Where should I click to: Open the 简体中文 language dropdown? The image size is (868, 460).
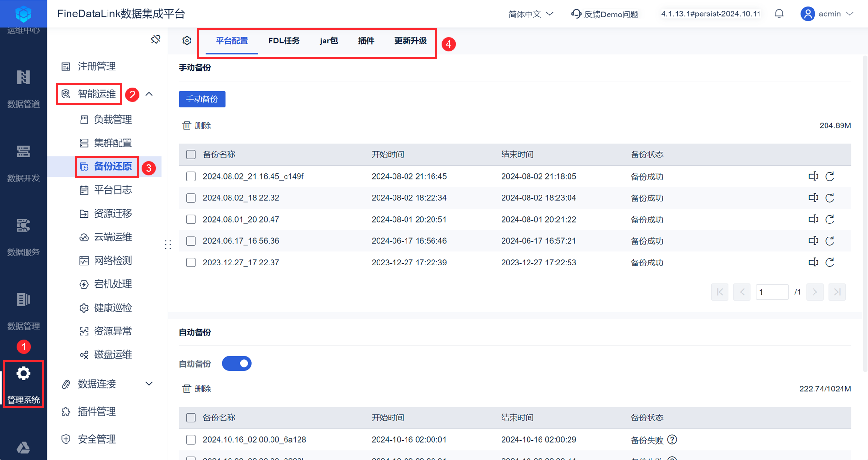(x=531, y=14)
